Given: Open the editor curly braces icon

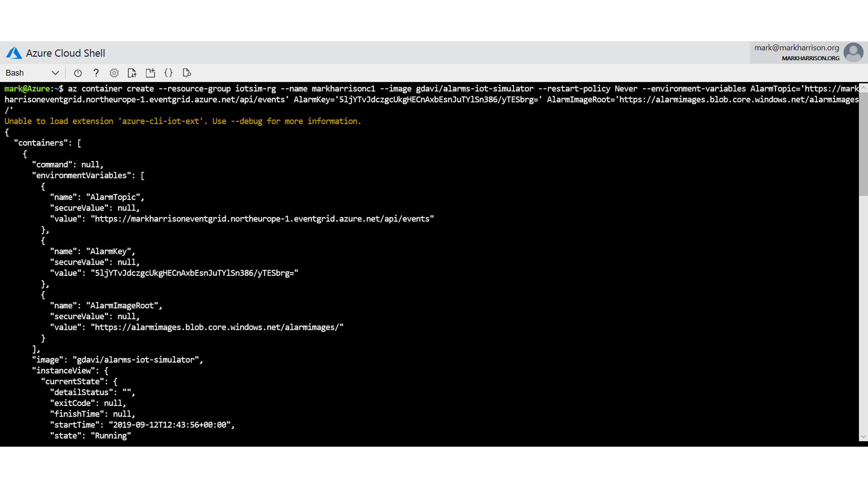Looking at the screenshot, I should tap(169, 73).
